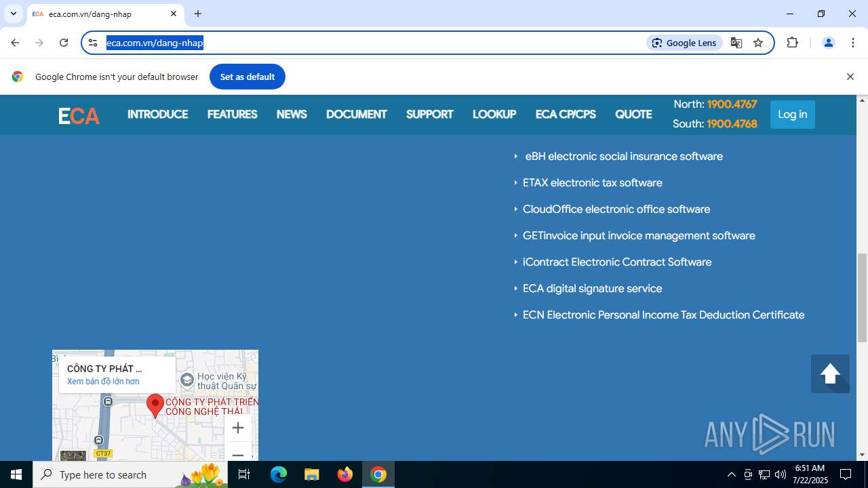
Task: Click the page vertical scrollbar thumb
Action: pyautogui.click(x=862, y=298)
